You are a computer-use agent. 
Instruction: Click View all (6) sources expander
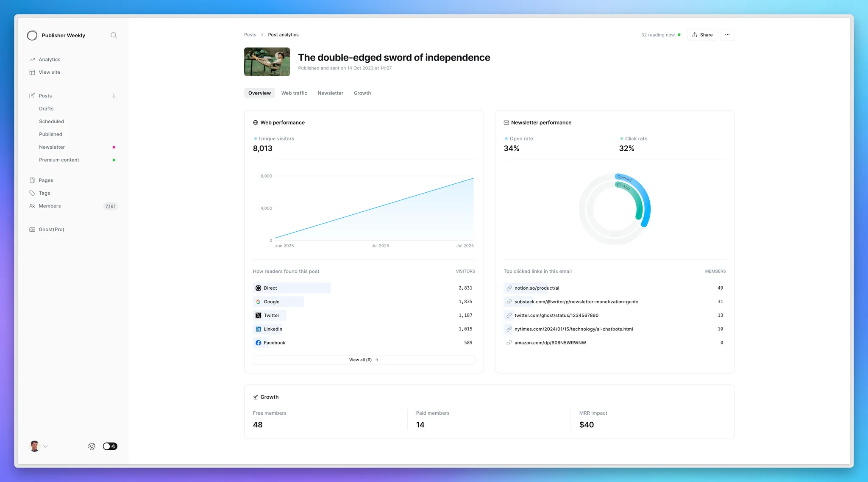click(x=364, y=360)
